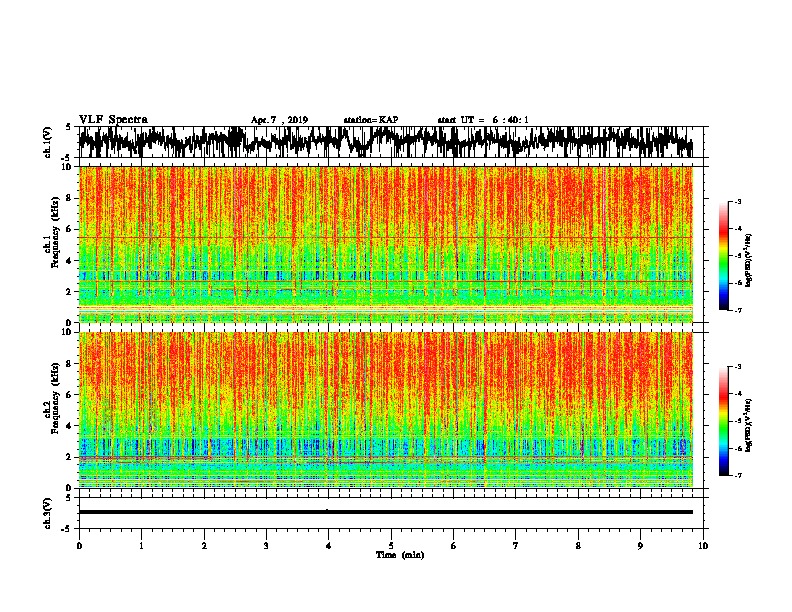Click the flat black ch.3 signal trace
The width and height of the screenshot is (792, 612).
point(386,512)
